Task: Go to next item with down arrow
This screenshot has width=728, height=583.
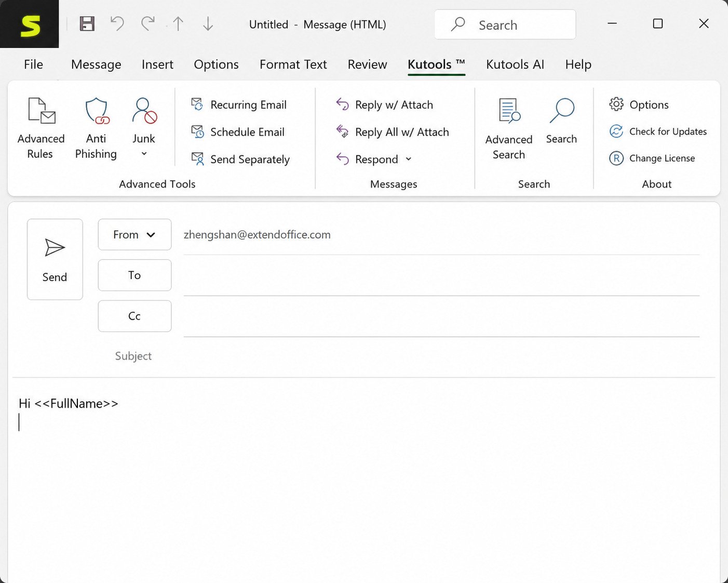Action: coord(208,24)
